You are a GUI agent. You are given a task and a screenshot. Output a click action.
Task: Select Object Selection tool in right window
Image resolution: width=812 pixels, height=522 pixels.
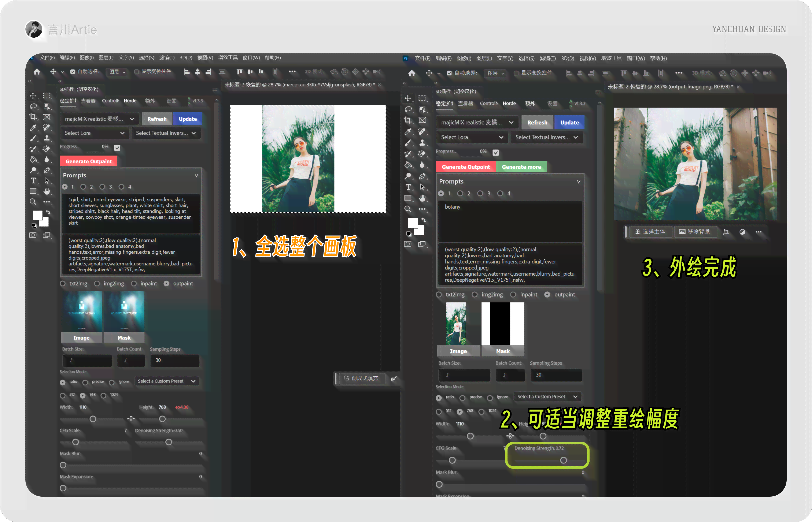point(422,109)
